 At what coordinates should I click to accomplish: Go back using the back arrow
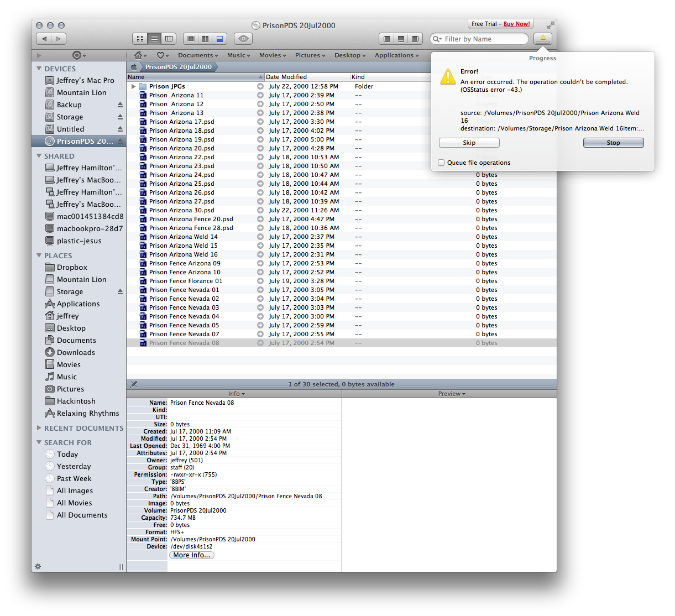pos(44,39)
